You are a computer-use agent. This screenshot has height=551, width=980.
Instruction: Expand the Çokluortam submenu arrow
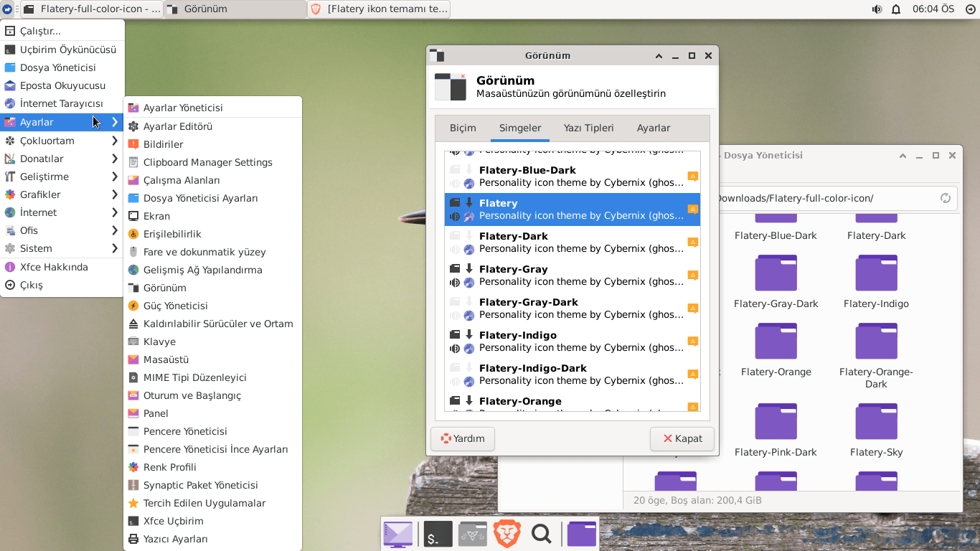click(x=115, y=141)
